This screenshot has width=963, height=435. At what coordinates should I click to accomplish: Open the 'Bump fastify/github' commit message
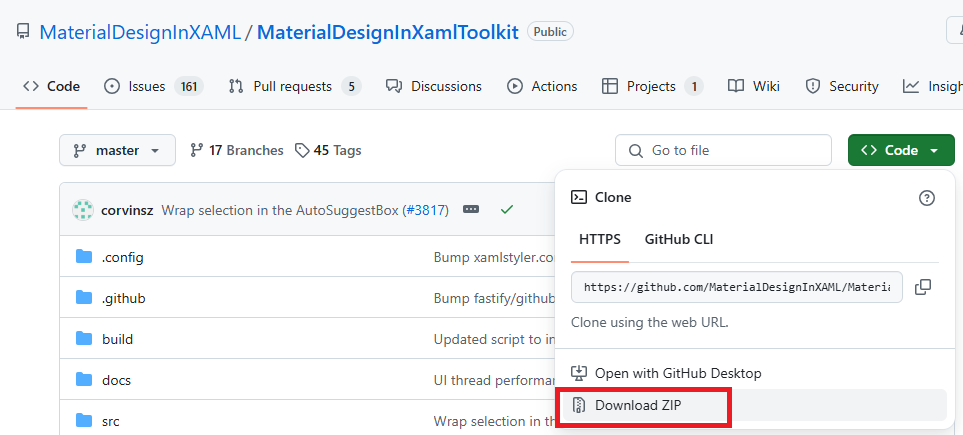pos(494,299)
